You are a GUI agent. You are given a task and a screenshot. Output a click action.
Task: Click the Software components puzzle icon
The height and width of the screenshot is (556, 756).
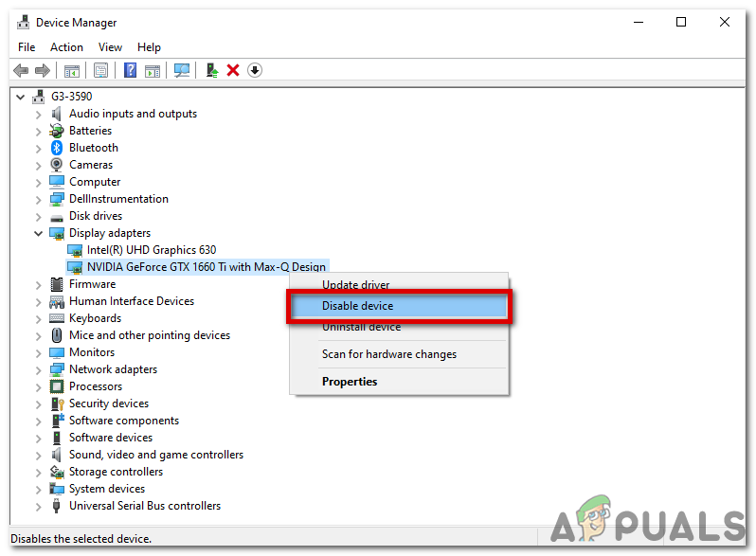(x=58, y=421)
